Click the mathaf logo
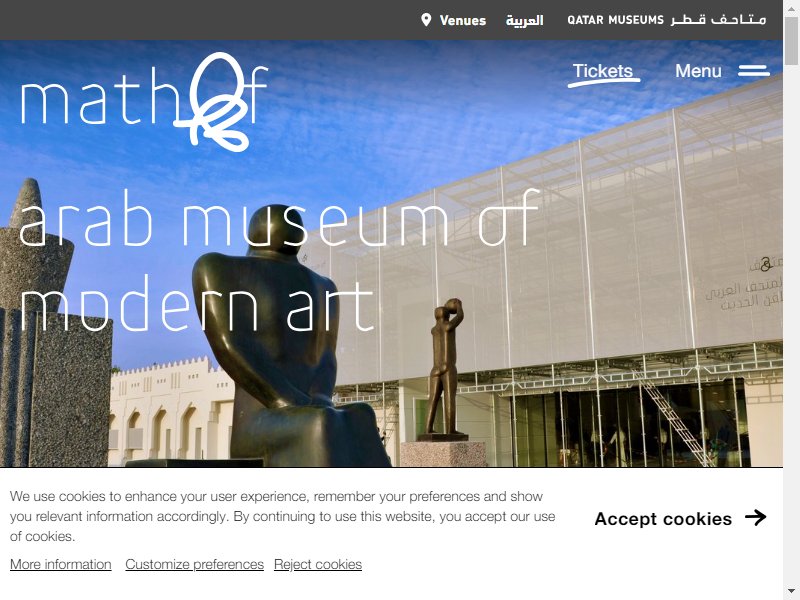This screenshot has width=800, height=600. [x=144, y=102]
